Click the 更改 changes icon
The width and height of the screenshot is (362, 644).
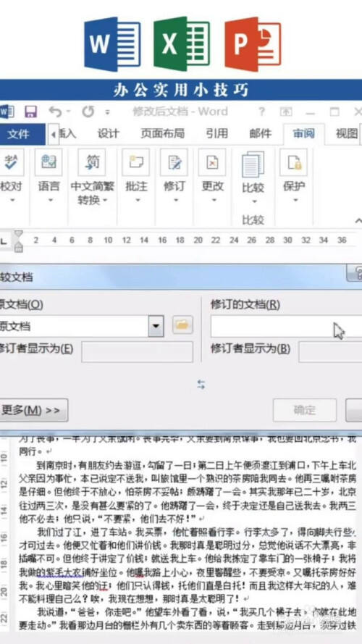click(212, 163)
